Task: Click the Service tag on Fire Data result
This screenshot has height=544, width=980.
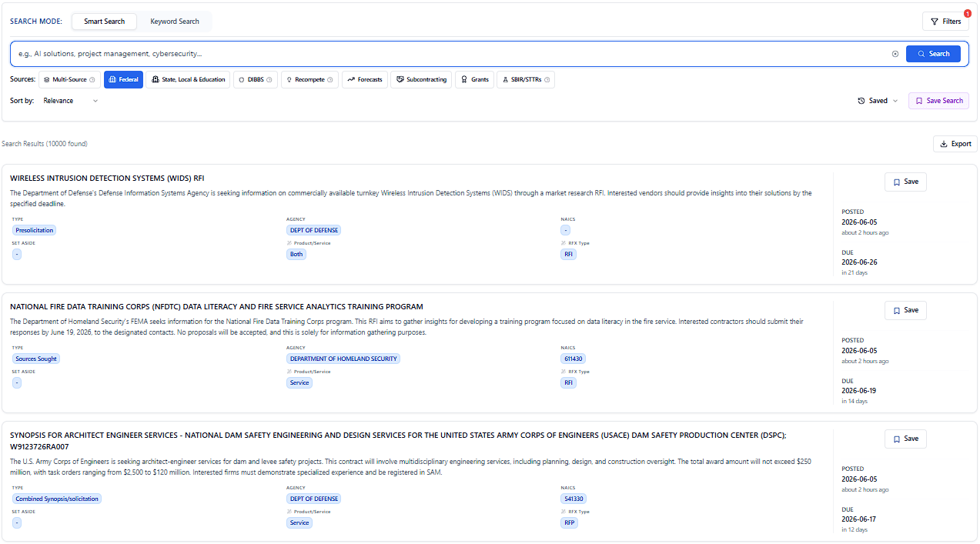Action: coord(299,382)
